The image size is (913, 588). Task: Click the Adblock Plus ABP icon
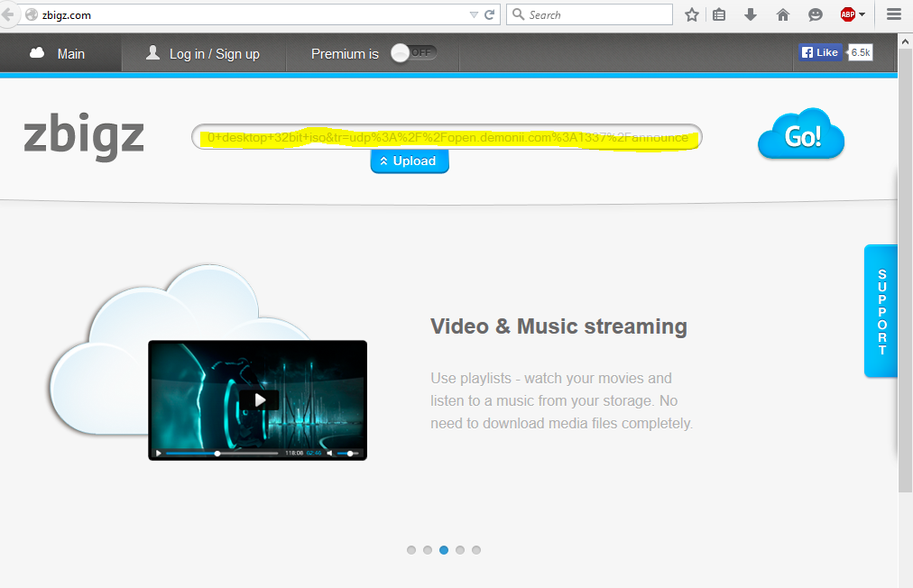[848, 14]
